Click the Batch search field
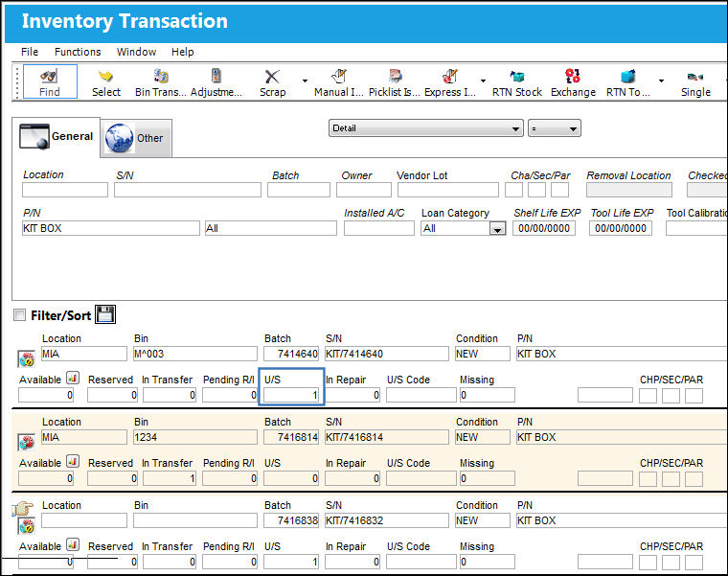The image size is (728, 576). pyautogui.click(x=299, y=190)
